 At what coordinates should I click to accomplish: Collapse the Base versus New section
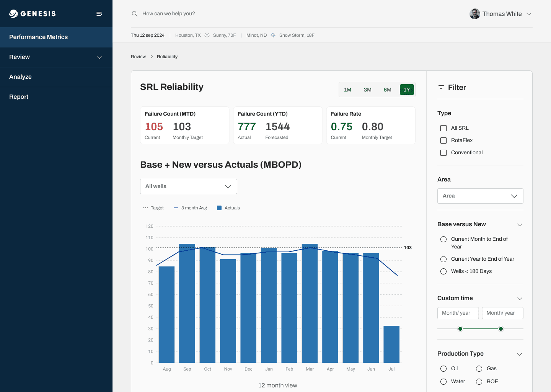(520, 225)
